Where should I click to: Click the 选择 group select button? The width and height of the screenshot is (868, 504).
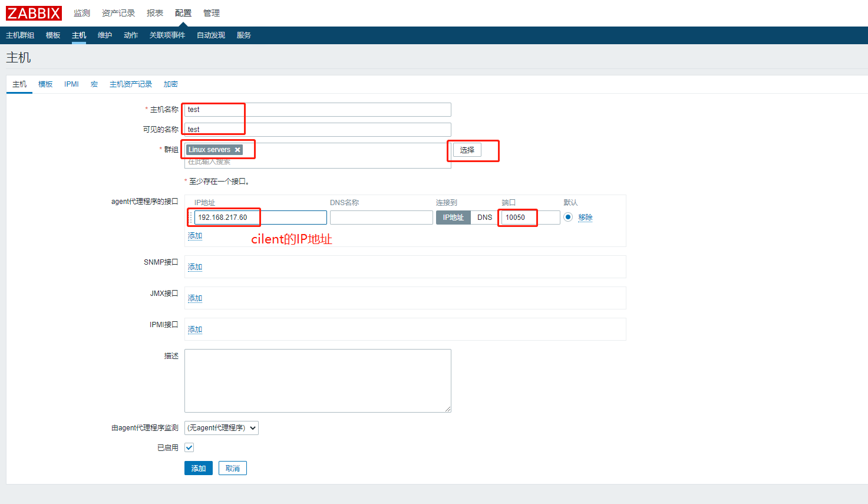[467, 150]
